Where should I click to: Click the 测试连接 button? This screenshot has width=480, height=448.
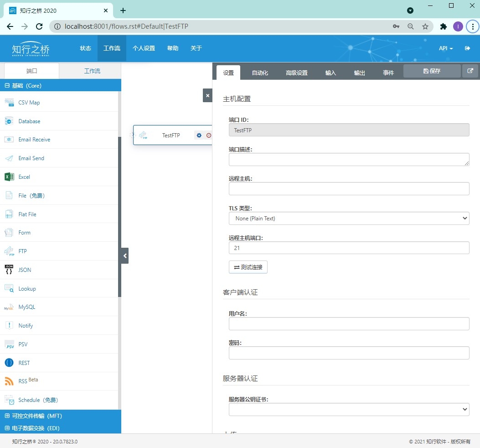tap(248, 267)
